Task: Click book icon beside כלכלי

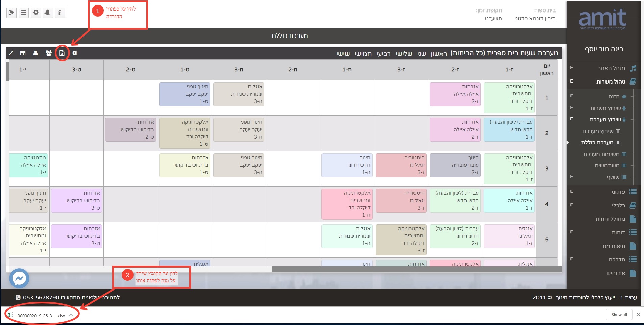Action: pos(633,205)
